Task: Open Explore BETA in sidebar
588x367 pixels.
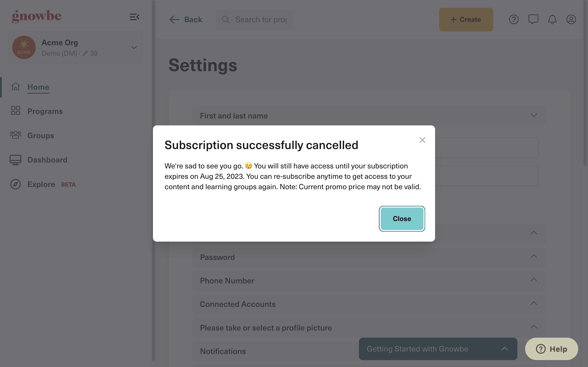Action: point(43,184)
